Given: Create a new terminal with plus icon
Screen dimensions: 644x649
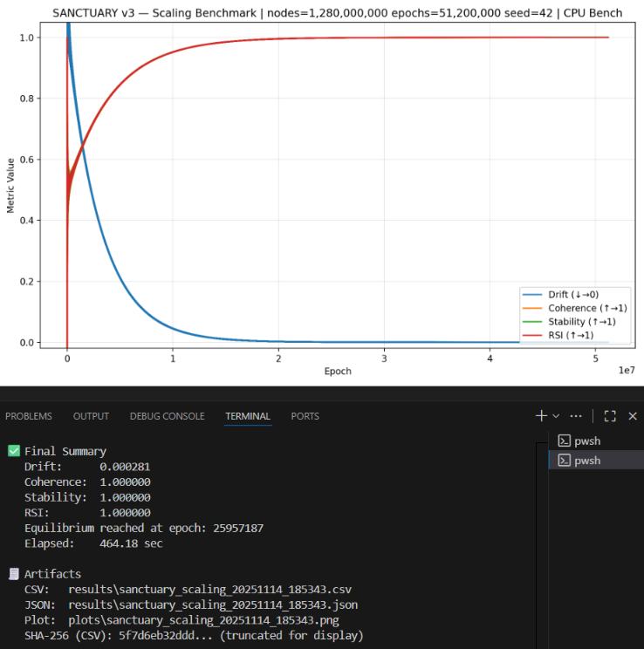Looking at the screenshot, I should tap(541, 416).
